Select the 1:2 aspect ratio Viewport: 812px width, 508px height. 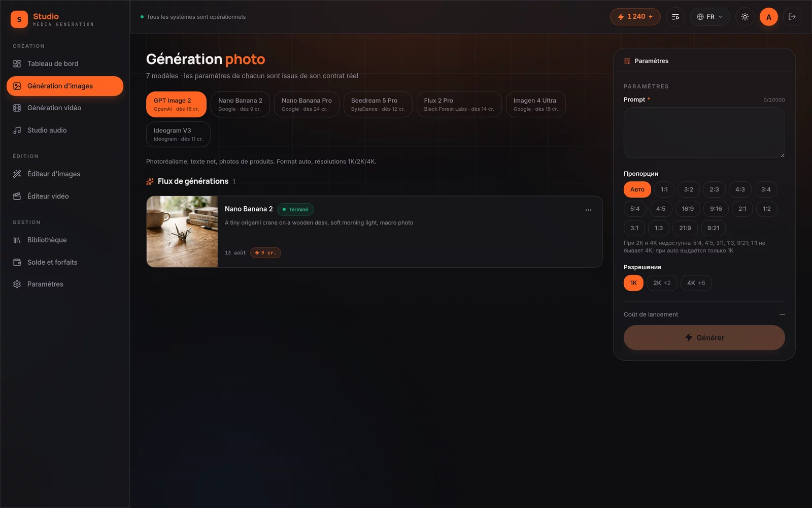tap(766, 209)
